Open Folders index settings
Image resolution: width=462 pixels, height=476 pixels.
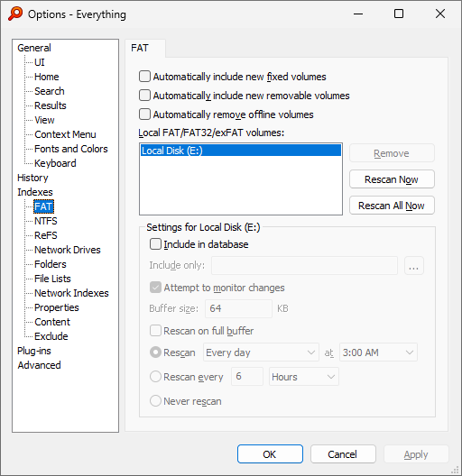51,264
